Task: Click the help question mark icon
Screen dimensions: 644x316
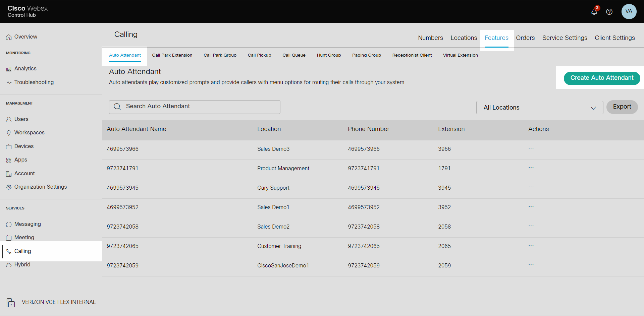Action: tap(609, 12)
